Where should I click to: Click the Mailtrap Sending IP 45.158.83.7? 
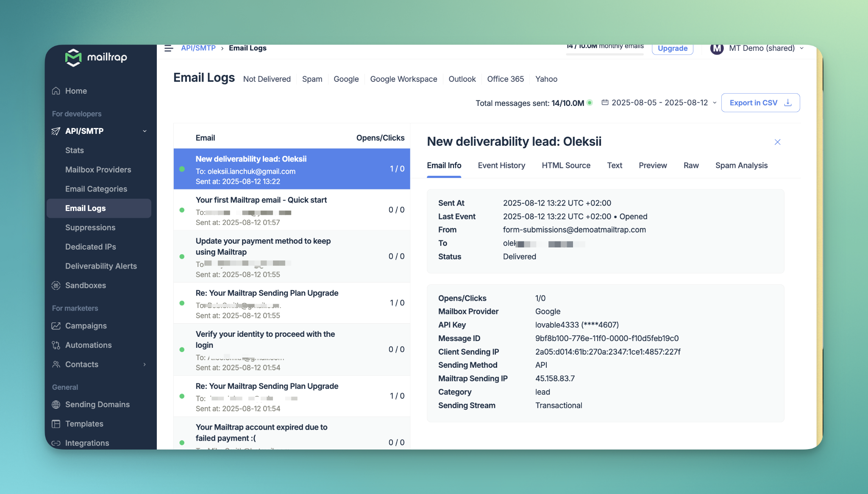tap(555, 379)
